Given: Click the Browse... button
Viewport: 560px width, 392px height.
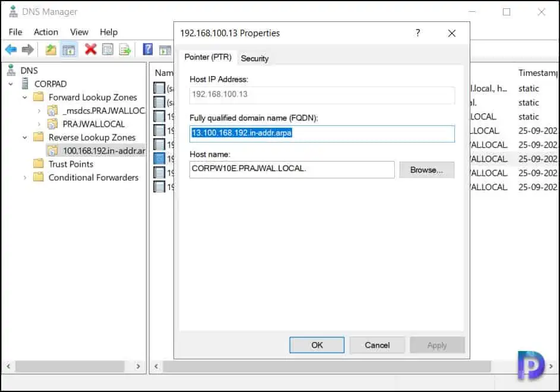Looking at the screenshot, I should [426, 170].
